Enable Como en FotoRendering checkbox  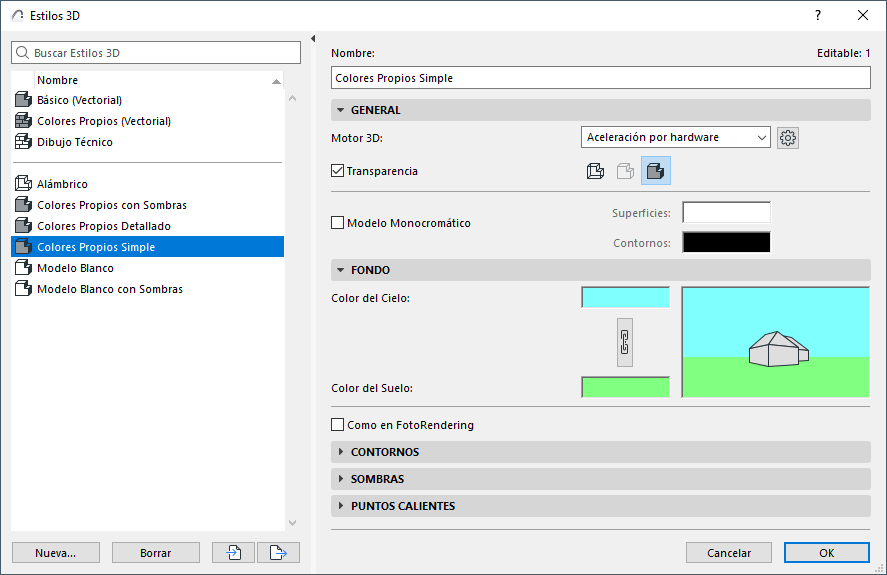(338, 424)
